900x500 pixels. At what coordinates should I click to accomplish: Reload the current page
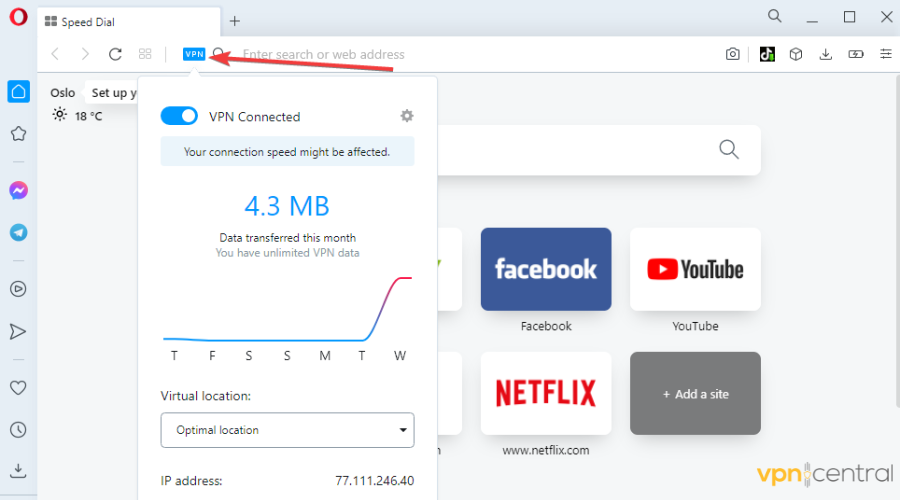coord(115,54)
